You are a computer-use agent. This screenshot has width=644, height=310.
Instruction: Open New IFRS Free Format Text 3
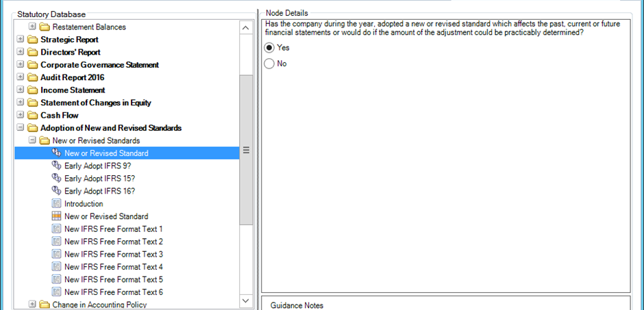pyautogui.click(x=114, y=255)
